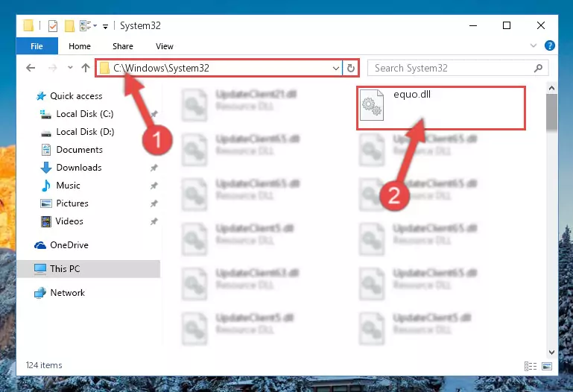Click the vertical scrollbar thumb
Screen dimensions: 573x392
pyautogui.click(x=551, y=112)
